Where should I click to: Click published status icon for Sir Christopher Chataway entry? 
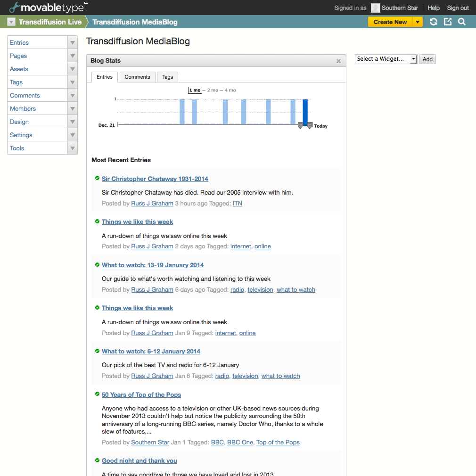coord(97,178)
